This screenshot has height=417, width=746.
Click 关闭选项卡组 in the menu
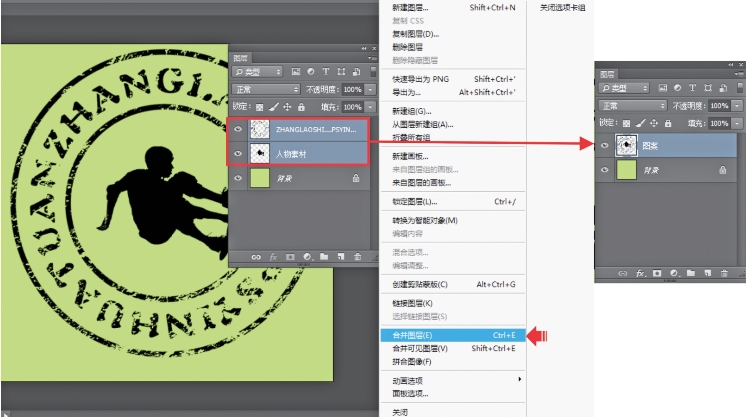[x=562, y=7]
